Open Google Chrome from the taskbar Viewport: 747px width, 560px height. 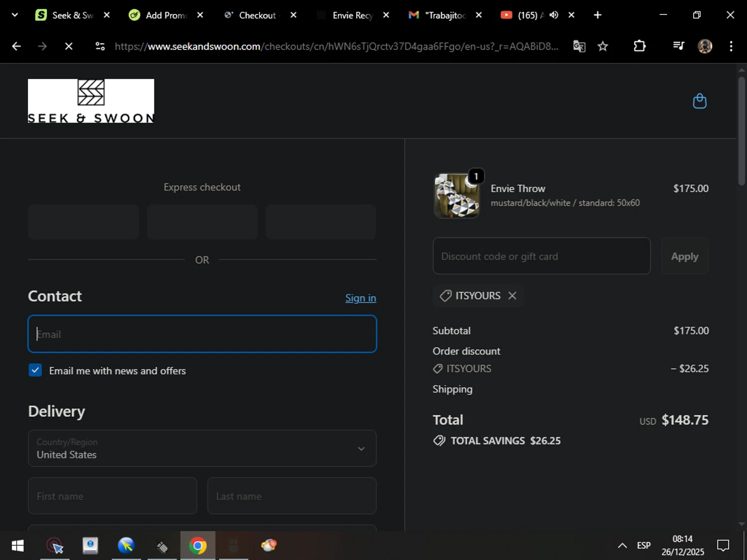pyautogui.click(x=198, y=546)
